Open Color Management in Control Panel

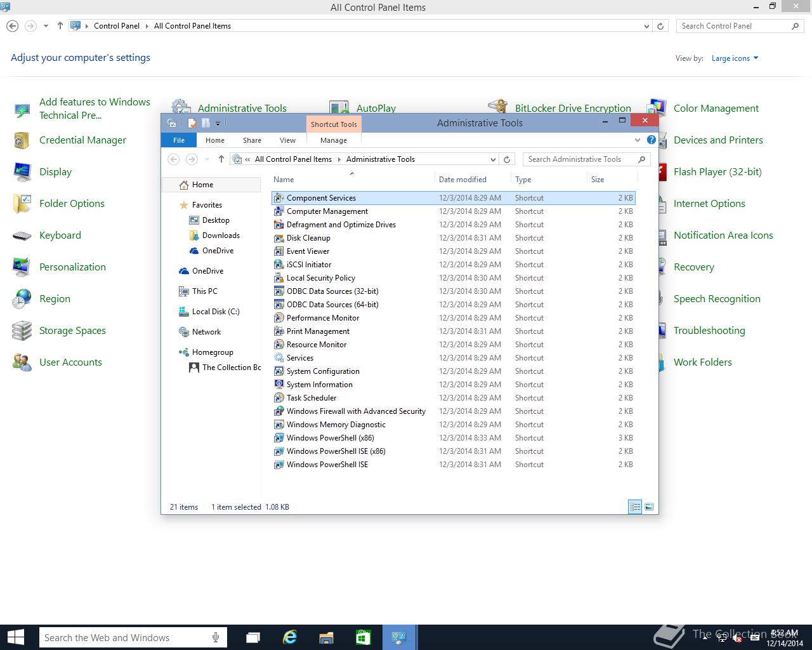(716, 109)
